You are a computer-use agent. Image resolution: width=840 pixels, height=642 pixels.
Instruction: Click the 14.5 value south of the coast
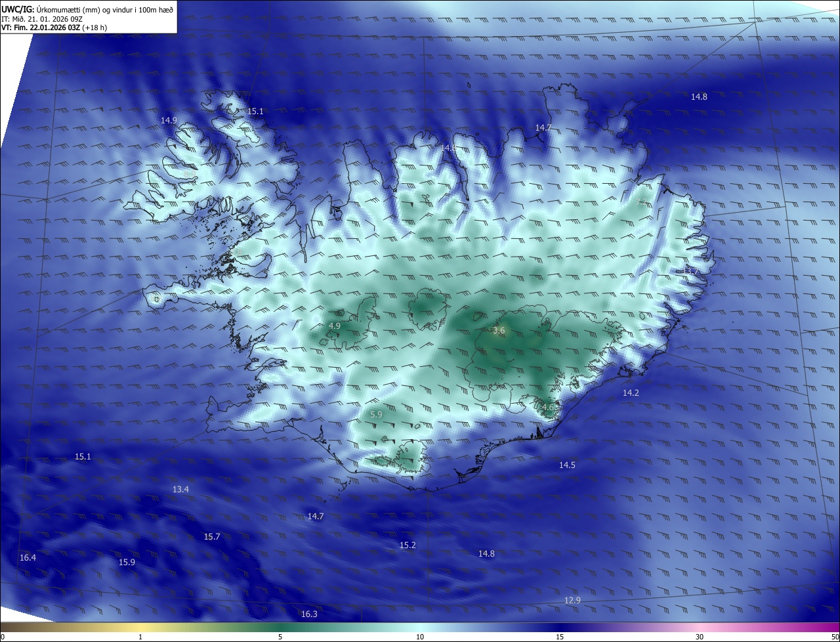[x=567, y=465]
